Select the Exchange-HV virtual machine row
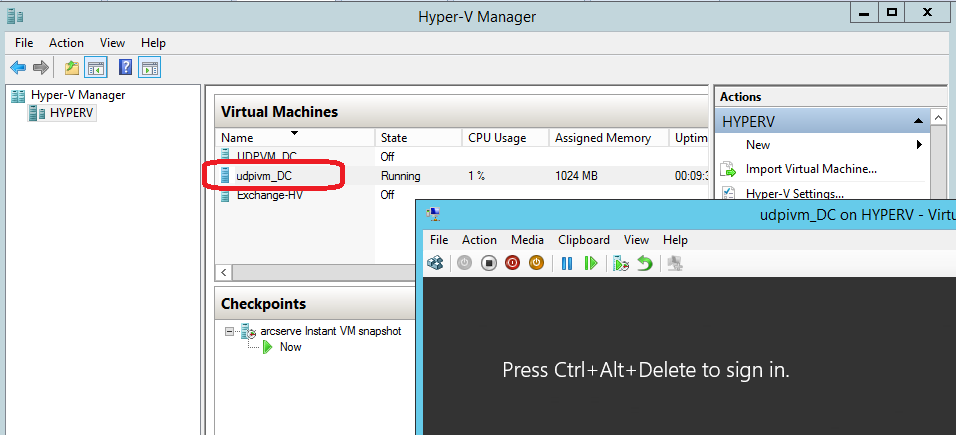 [x=462, y=195]
